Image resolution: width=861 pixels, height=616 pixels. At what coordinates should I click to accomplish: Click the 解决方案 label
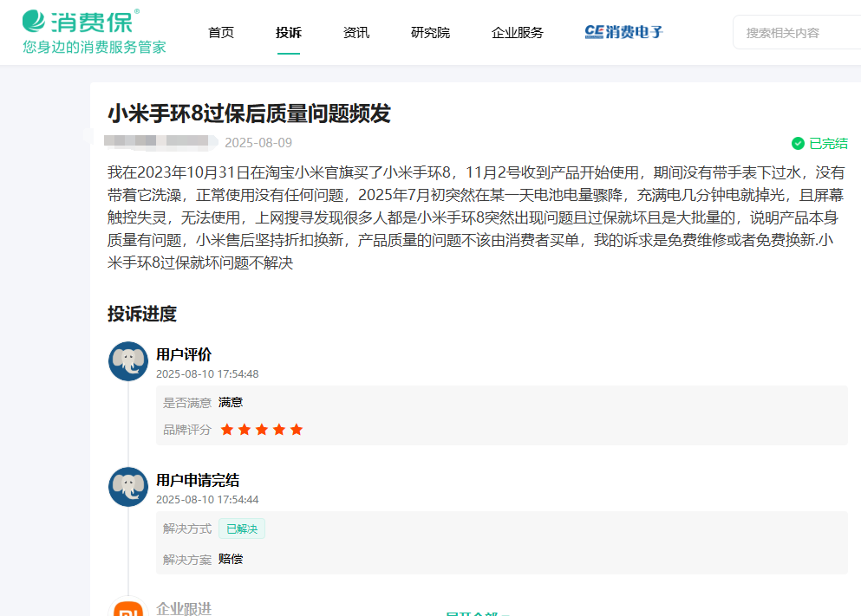coord(186,560)
